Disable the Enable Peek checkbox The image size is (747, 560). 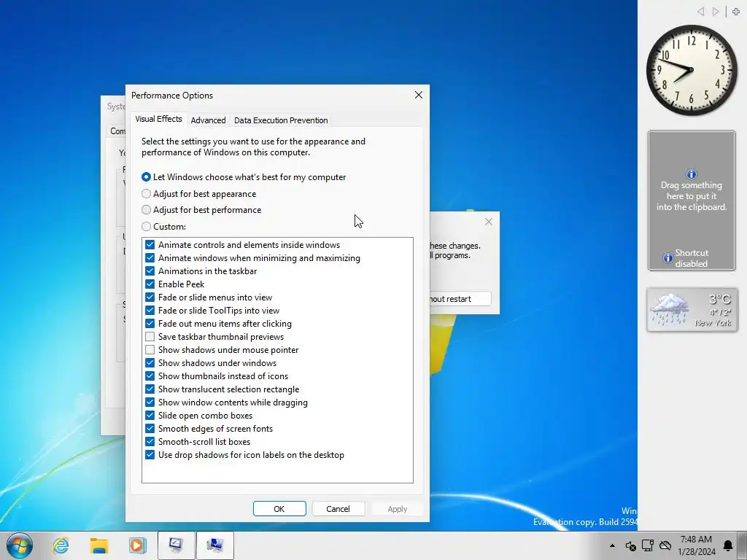coord(150,284)
